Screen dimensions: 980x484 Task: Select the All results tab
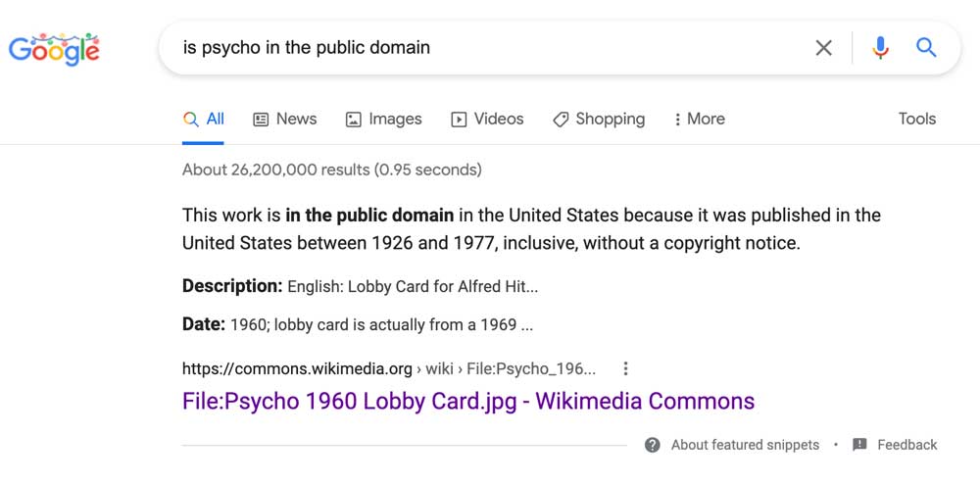point(203,120)
